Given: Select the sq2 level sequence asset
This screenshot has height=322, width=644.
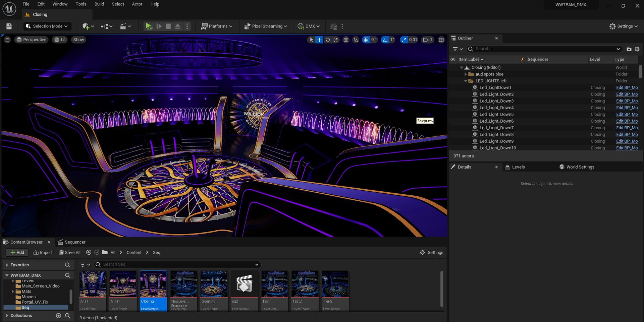Looking at the screenshot, I should 244,291.
